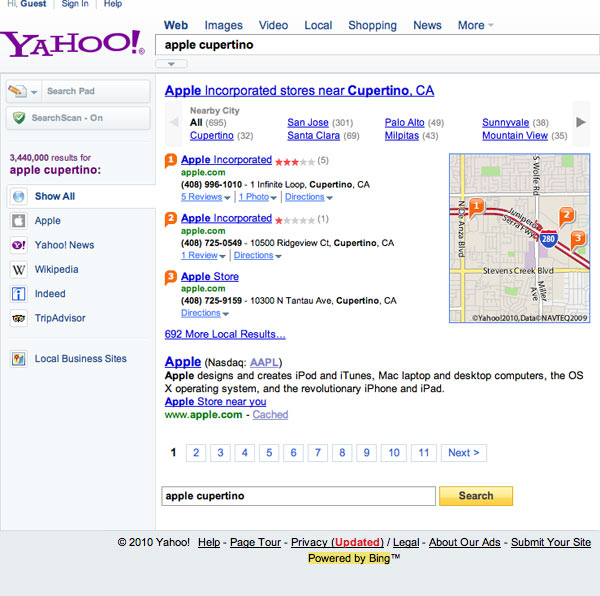The width and height of the screenshot is (600, 596).
Task: Click the Local Business Sites icon
Action: 18,359
